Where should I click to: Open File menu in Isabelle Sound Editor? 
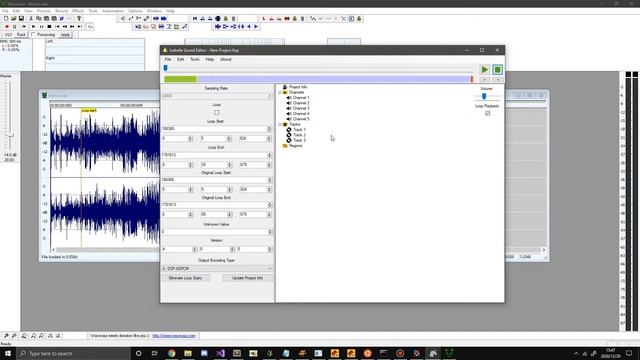pyautogui.click(x=168, y=60)
